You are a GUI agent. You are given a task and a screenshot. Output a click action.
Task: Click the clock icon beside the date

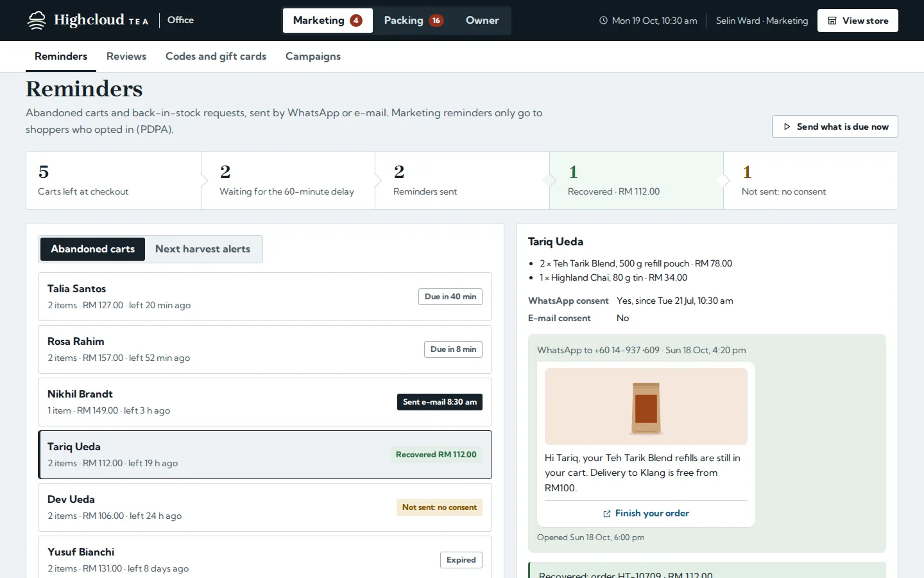coord(603,21)
